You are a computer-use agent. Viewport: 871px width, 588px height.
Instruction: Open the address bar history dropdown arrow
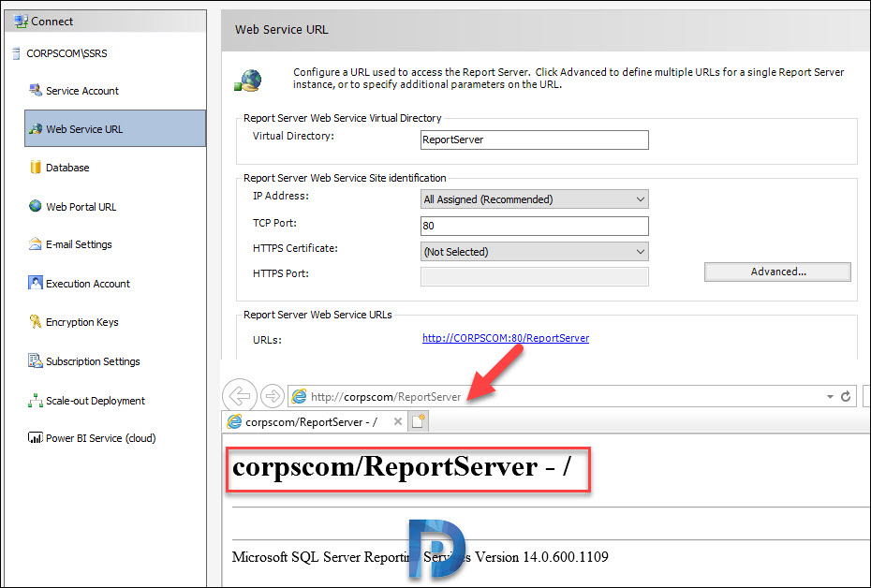point(830,396)
